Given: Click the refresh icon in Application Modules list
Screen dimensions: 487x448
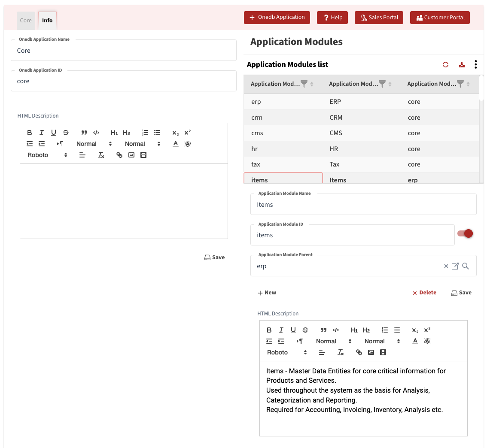Looking at the screenshot, I should [445, 65].
